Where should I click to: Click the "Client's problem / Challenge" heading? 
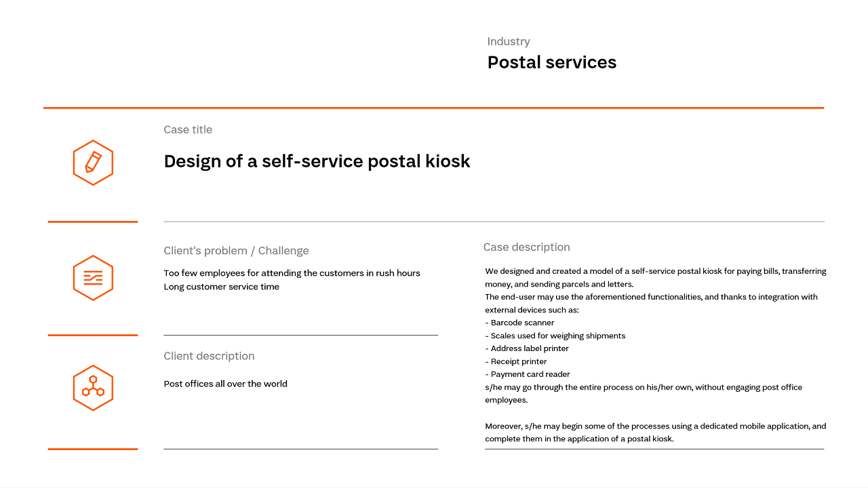point(236,251)
